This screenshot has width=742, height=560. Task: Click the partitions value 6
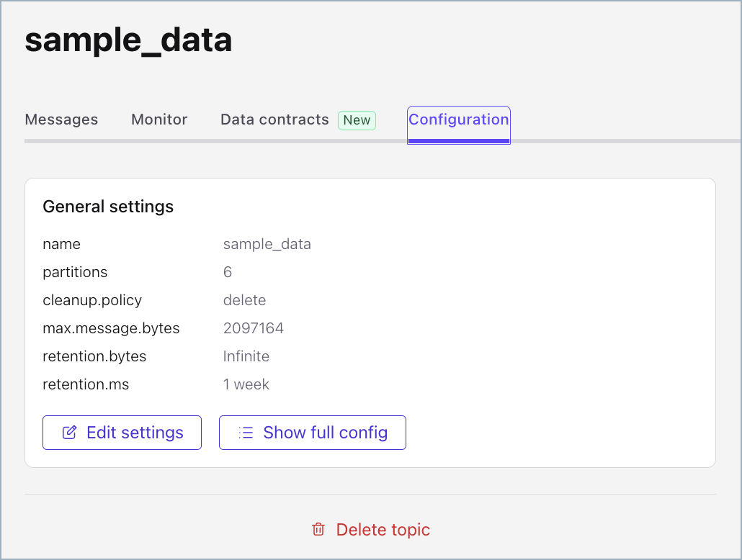coord(228,272)
